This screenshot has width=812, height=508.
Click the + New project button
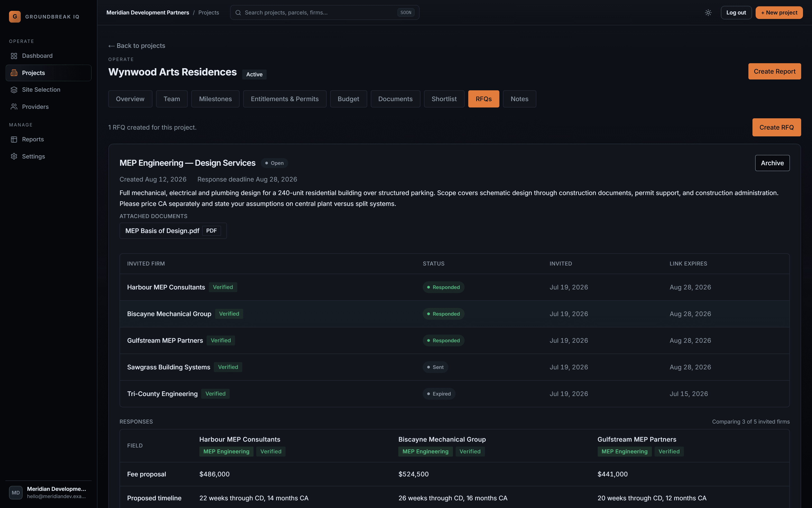click(779, 13)
